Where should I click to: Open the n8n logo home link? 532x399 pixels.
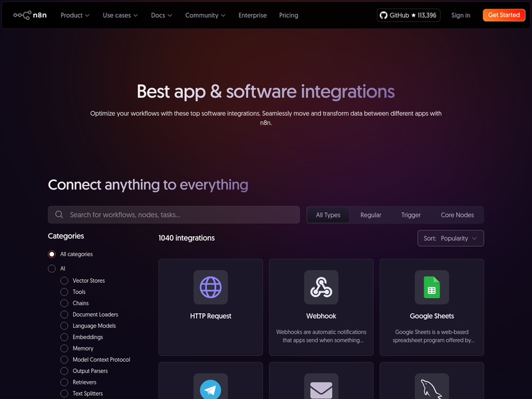click(30, 15)
